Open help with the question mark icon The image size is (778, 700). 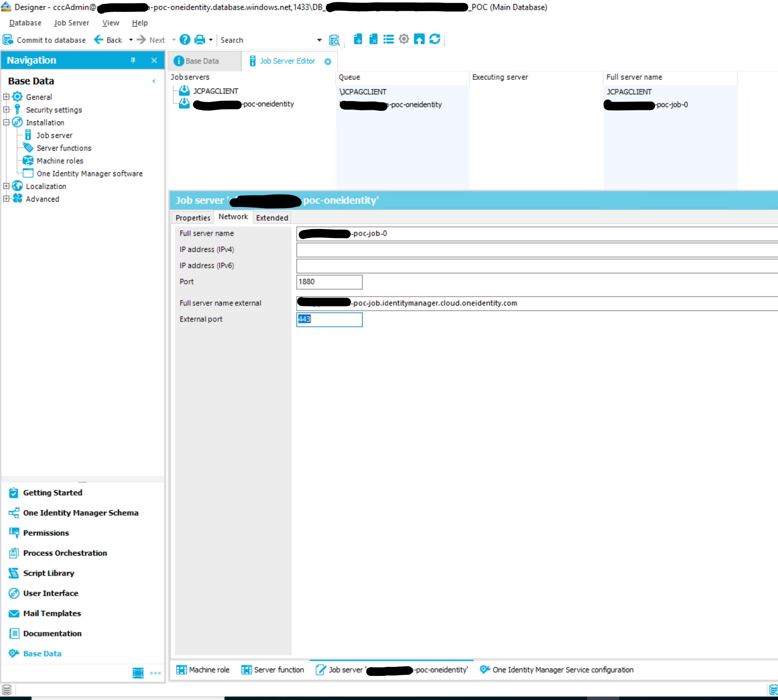pos(185,39)
